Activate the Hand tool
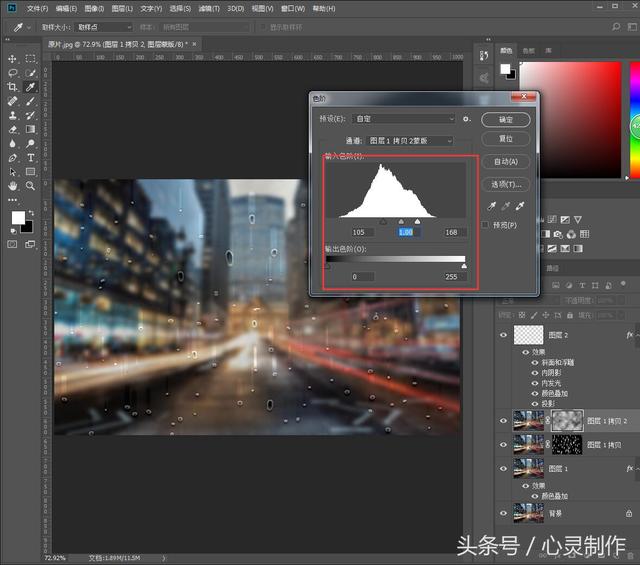Image resolution: width=640 pixels, height=565 pixels. click(x=13, y=185)
